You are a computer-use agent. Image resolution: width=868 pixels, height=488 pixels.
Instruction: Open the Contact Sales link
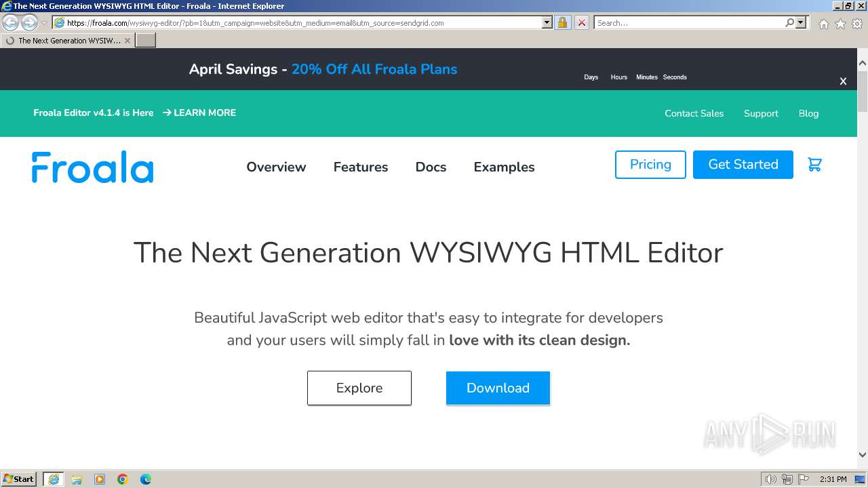[x=694, y=113]
